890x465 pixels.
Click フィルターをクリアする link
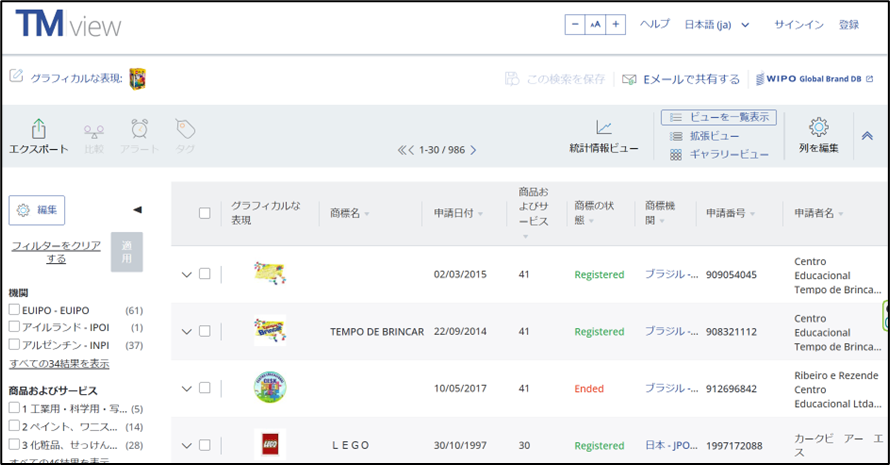56,252
